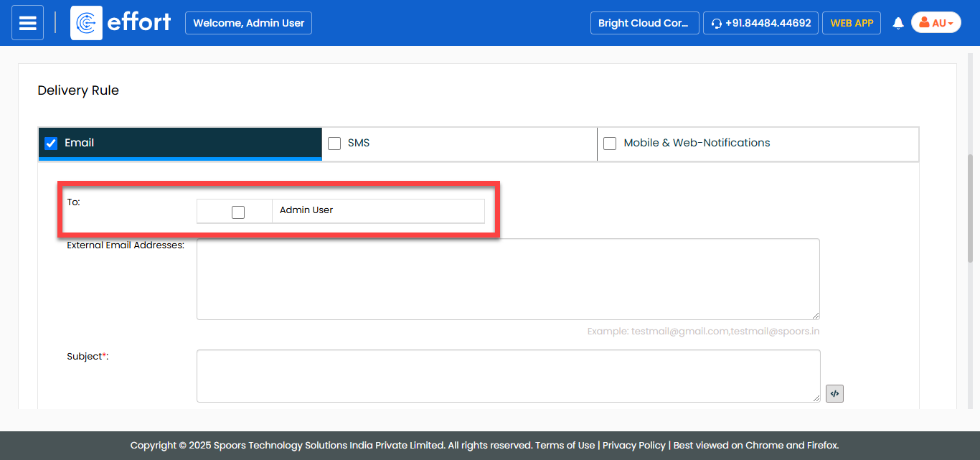Open the notifications bell
The image size is (980, 460).
point(897,24)
